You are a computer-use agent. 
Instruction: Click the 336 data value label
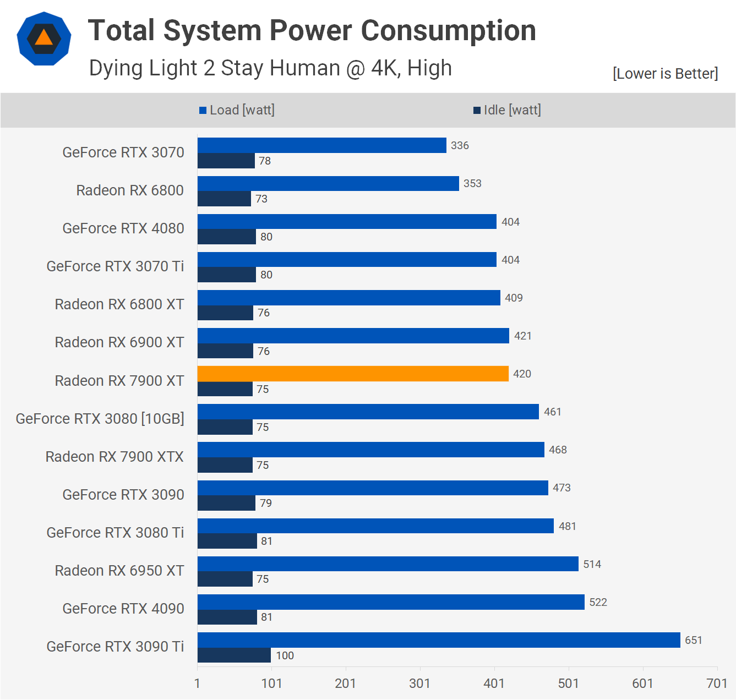[x=460, y=145]
